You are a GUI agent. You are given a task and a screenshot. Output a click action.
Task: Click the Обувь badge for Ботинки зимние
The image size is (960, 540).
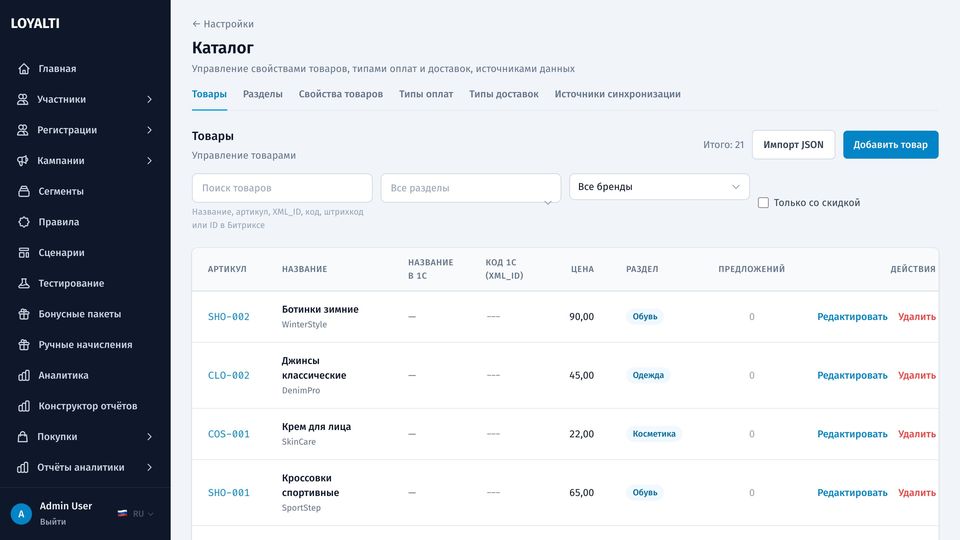click(x=645, y=317)
